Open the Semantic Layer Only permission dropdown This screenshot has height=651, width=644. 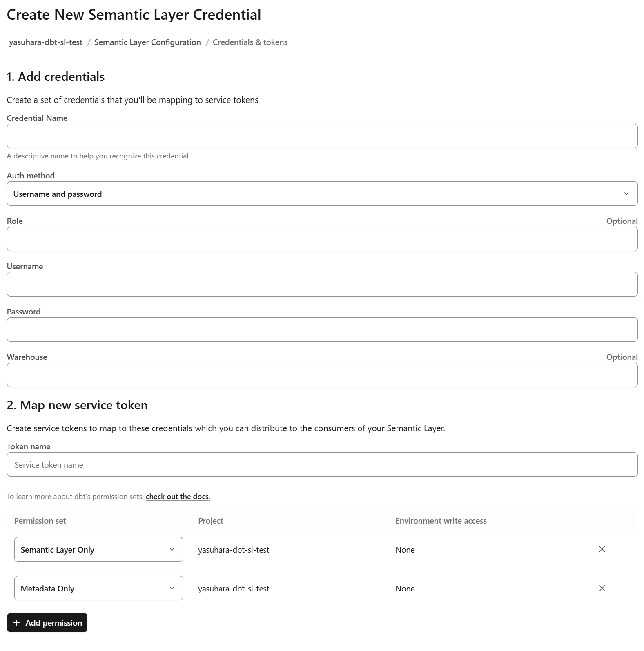pos(98,549)
